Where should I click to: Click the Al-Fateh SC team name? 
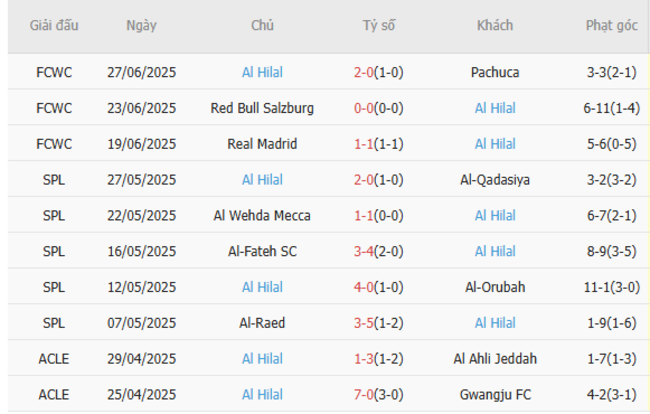point(262,251)
